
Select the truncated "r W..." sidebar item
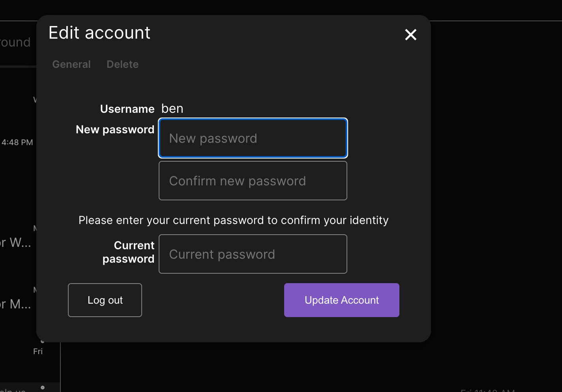click(15, 243)
